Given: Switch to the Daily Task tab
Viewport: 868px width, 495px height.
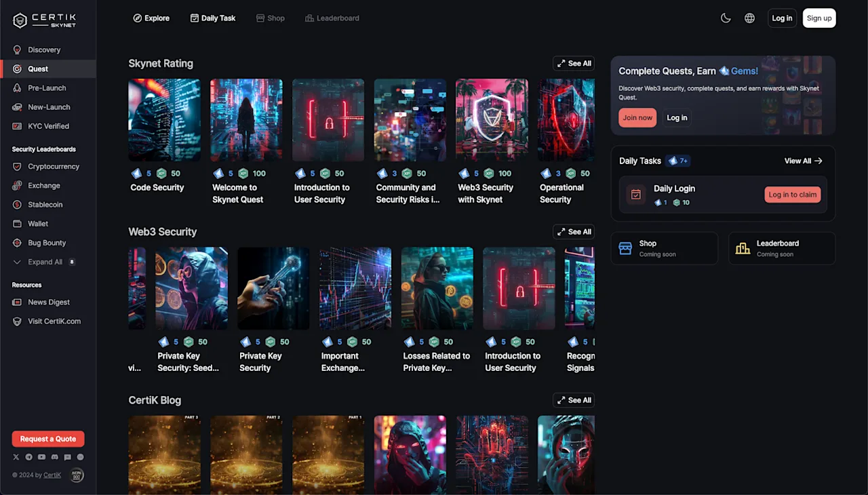Looking at the screenshot, I should (x=213, y=18).
